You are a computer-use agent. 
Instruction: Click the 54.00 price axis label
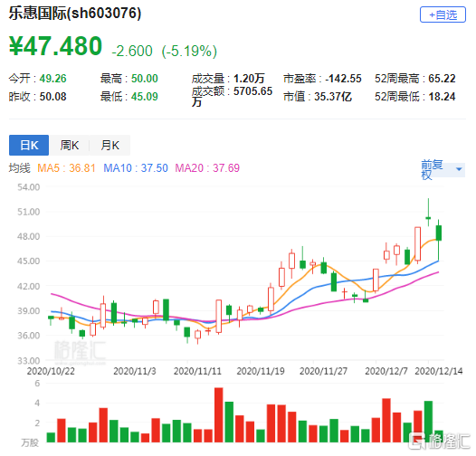tap(29, 187)
